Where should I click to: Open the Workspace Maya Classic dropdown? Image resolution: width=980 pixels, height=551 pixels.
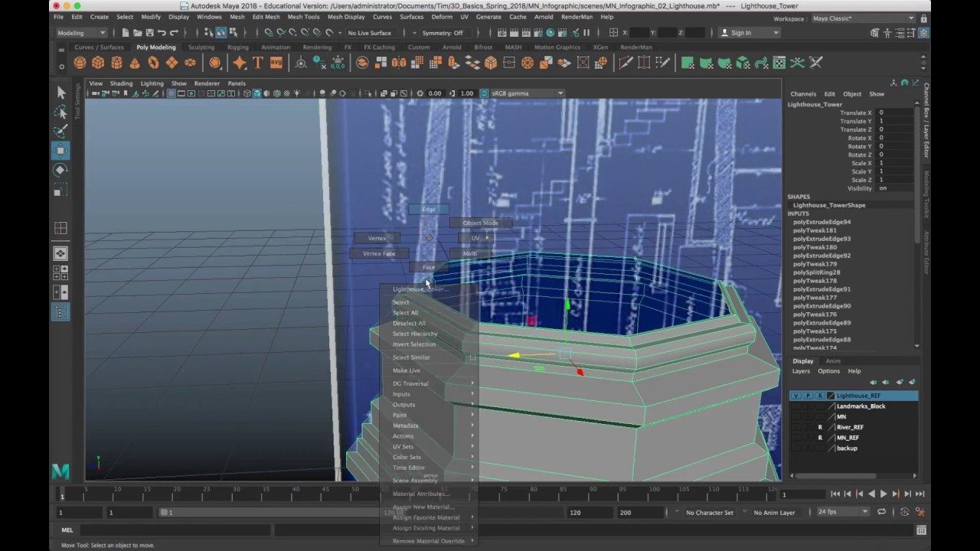863,18
